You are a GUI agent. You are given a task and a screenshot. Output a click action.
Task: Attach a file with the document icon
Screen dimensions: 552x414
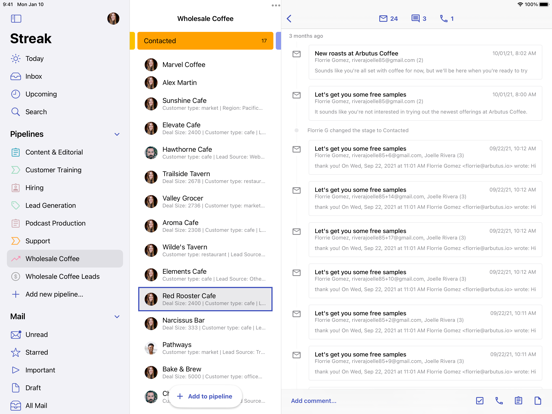(538, 401)
